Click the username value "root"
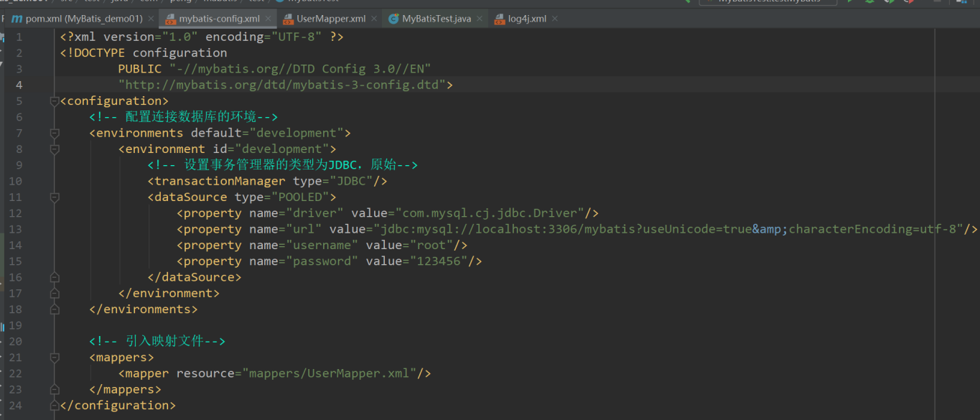This screenshot has height=420, width=980. point(431,245)
